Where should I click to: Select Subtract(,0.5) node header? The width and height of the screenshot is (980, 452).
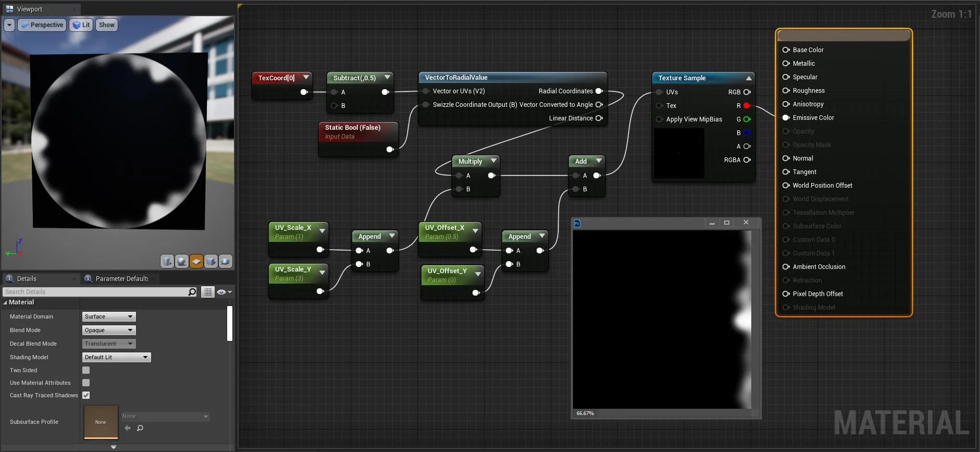[x=360, y=78]
